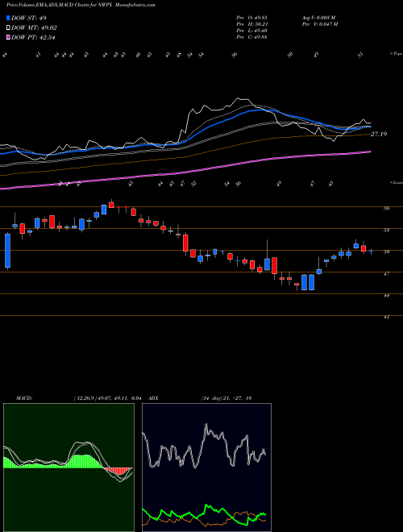Click the 27.19 label on EMA chart
The image size is (403, 532).
[379, 134]
